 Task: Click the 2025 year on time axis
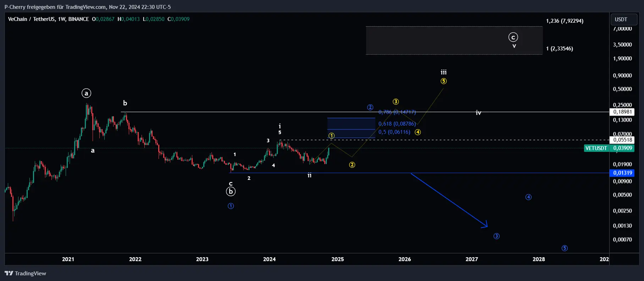click(337, 259)
